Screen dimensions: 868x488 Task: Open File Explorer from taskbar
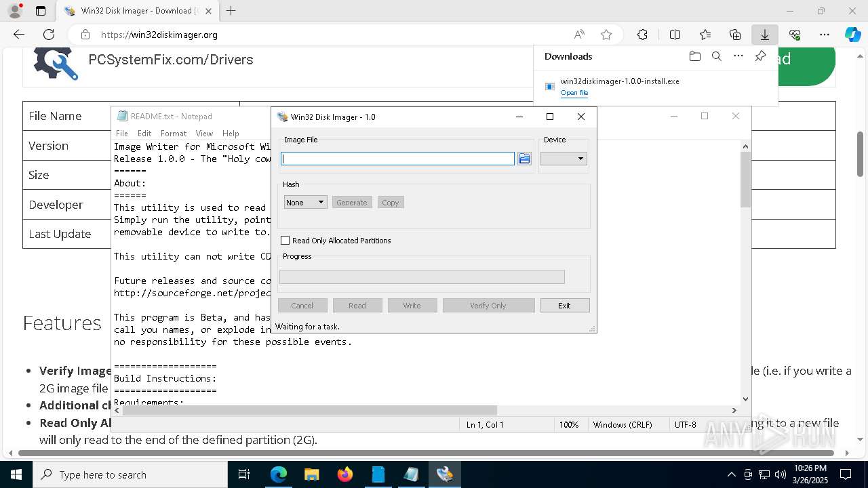pos(311,474)
